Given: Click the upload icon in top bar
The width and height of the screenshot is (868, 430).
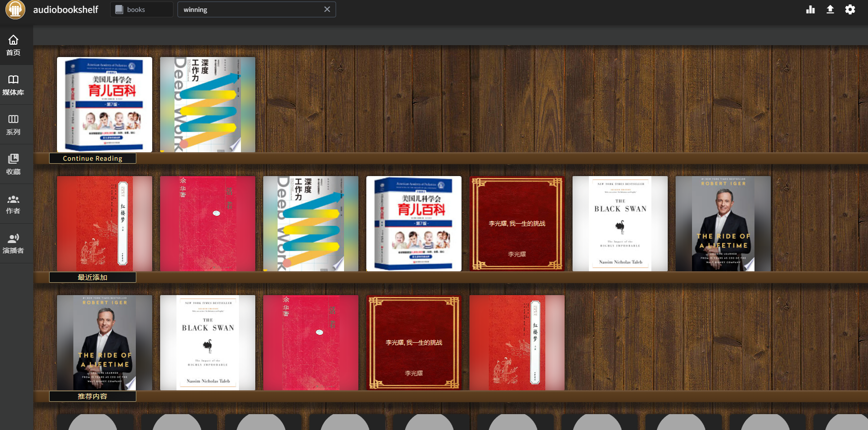Looking at the screenshot, I should [830, 9].
